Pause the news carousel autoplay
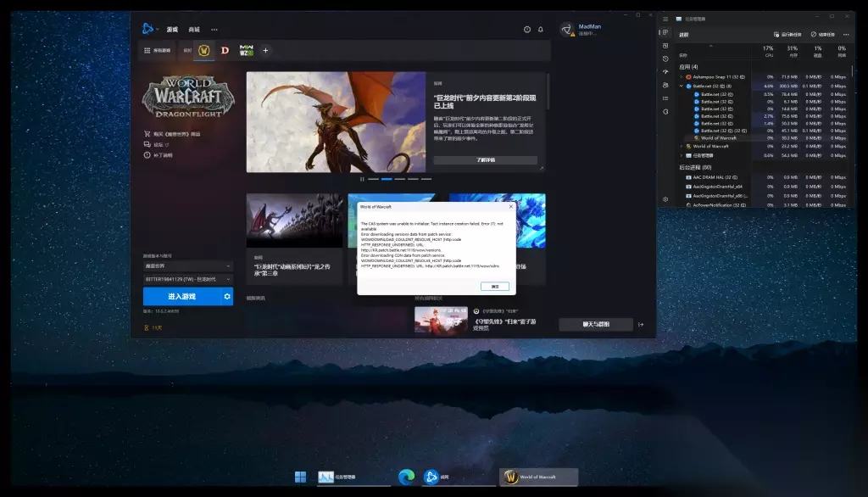The image size is (868, 497). point(362,179)
